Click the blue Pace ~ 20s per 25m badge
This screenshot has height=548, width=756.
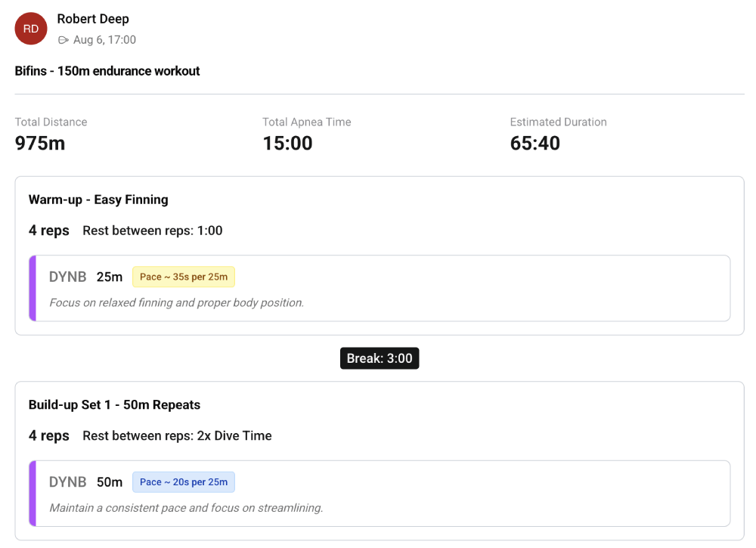point(184,482)
